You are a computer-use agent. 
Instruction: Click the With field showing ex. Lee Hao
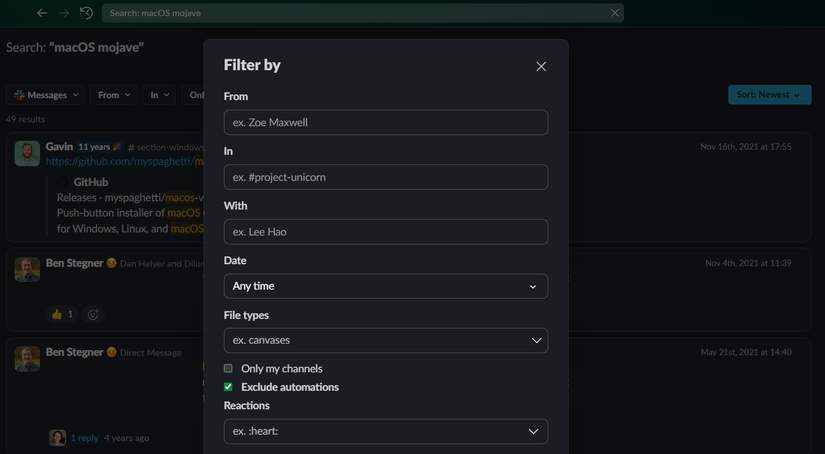[x=386, y=232]
